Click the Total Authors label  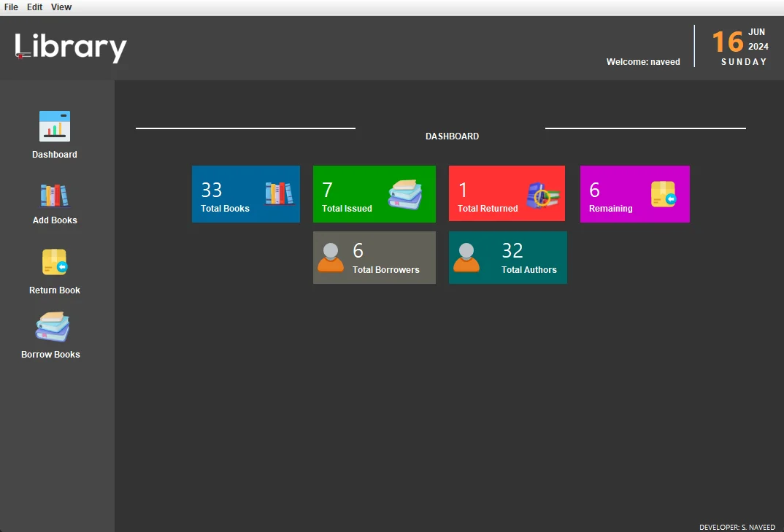[x=529, y=269]
